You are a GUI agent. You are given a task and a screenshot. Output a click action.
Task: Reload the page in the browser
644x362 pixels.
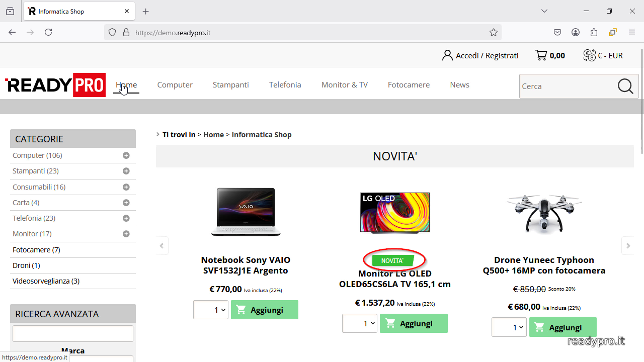(48, 32)
